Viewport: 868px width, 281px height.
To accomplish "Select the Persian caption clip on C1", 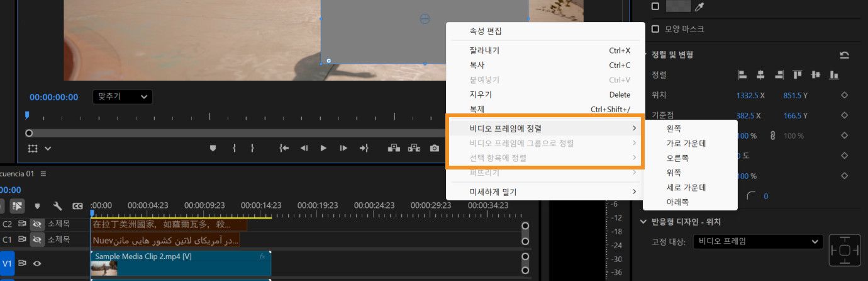I will tap(165, 240).
